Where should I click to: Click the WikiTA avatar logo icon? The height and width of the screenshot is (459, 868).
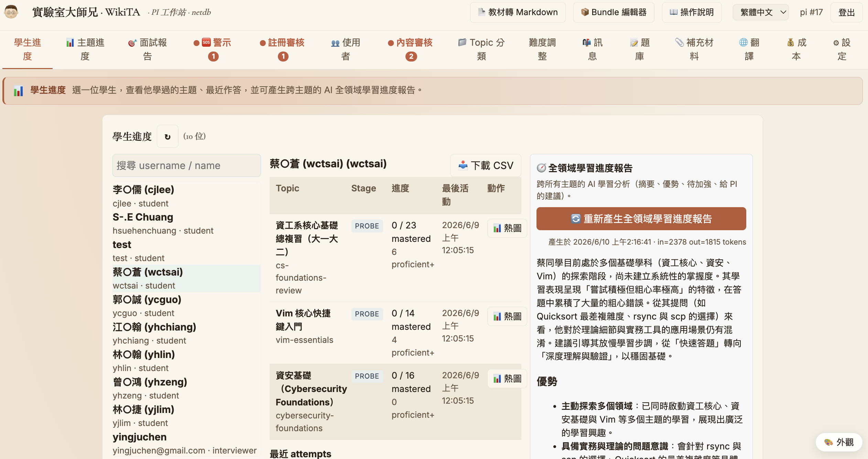[11, 12]
